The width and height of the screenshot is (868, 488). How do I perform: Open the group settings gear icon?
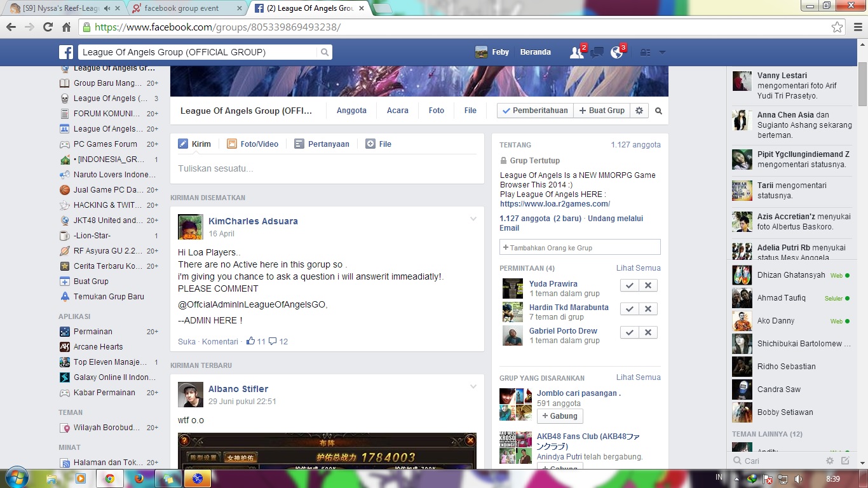pyautogui.click(x=639, y=111)
